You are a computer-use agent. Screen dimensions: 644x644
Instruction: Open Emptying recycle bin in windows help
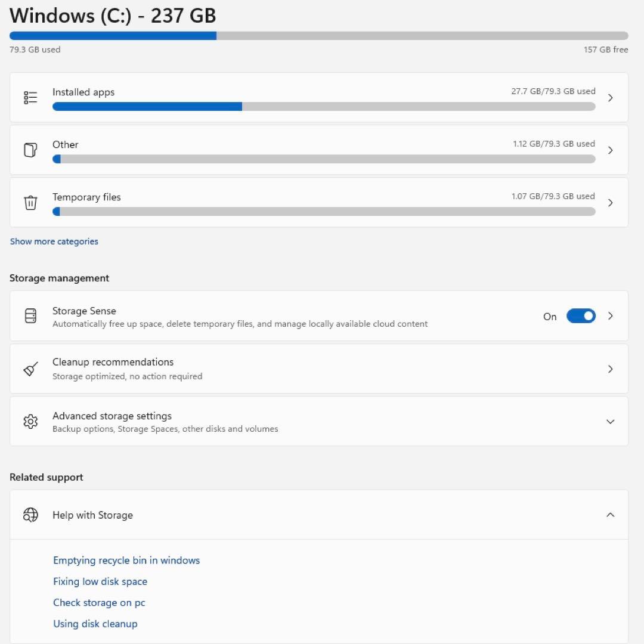(x=126, y=560)
